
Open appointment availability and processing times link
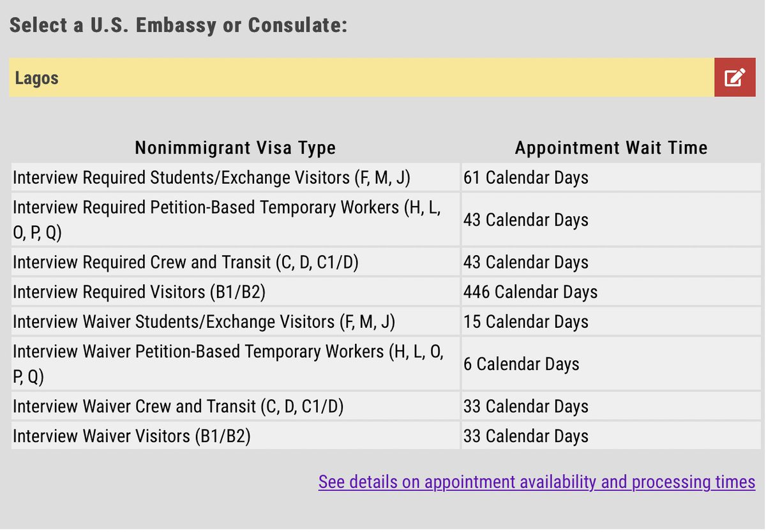click(x=537, y=482)
